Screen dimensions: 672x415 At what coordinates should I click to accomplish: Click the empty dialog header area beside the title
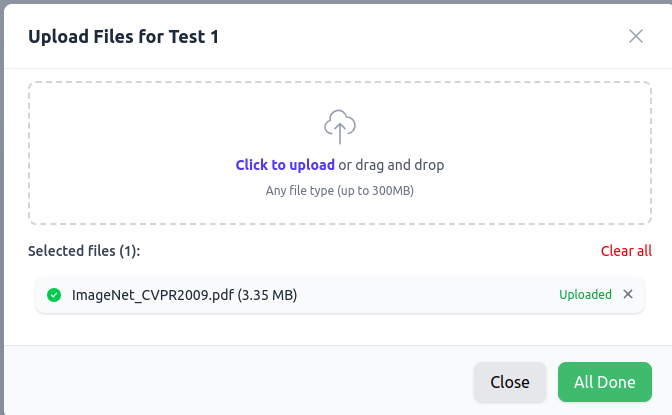click(420, 36)
